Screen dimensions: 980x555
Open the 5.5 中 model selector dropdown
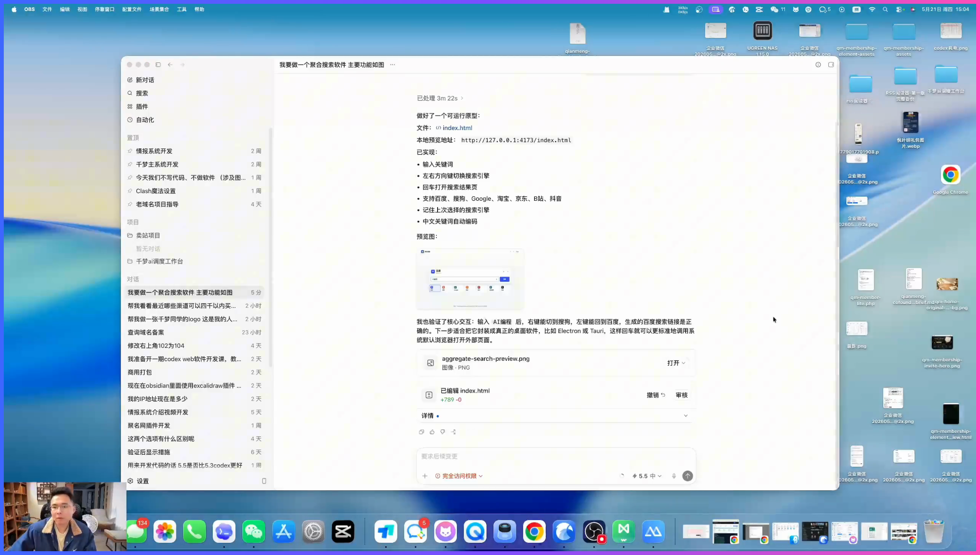[x=647, y=476]
